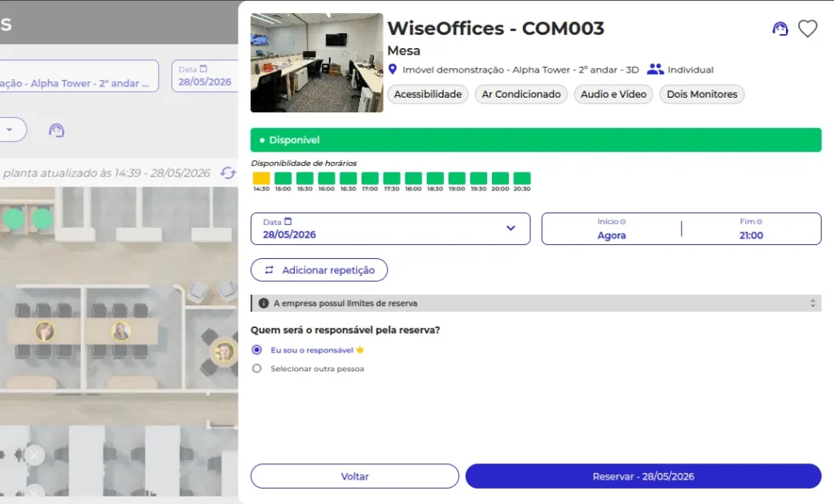Click the support headset icon beside WiseOffices title

click(x=780, y=28)
